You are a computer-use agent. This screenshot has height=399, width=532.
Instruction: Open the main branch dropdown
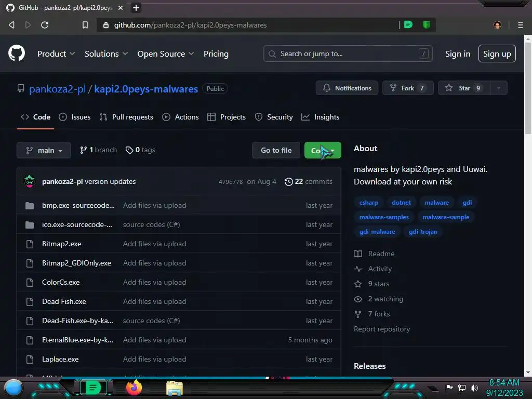click(x=44, y=150)
